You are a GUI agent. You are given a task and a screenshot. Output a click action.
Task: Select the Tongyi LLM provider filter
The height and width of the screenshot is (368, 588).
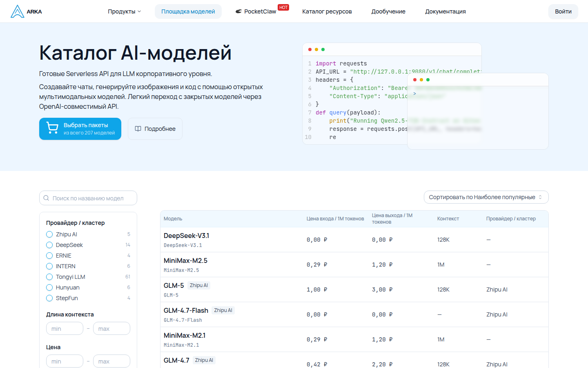49,277
